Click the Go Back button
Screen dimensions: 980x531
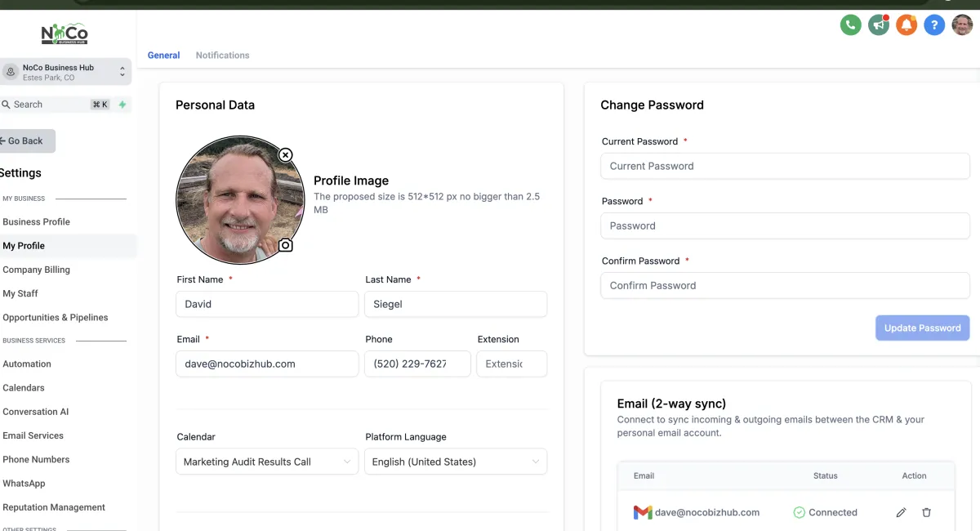[26, 141]
